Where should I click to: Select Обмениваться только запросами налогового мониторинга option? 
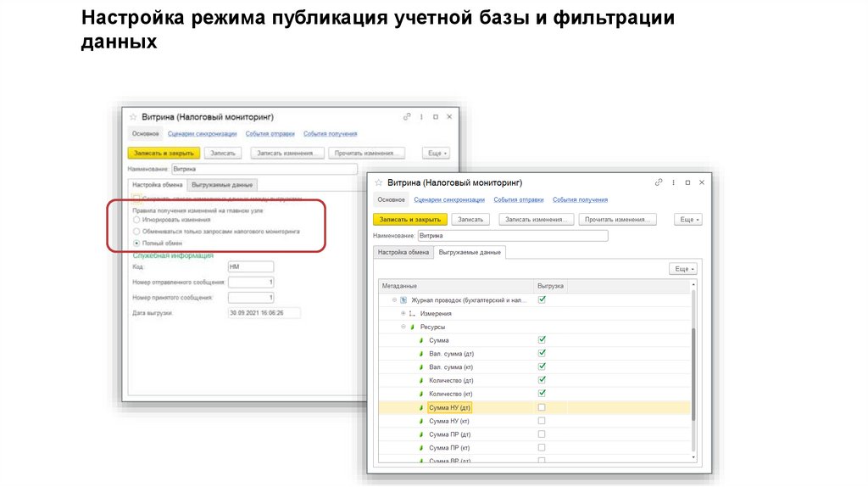coord(136,232)
